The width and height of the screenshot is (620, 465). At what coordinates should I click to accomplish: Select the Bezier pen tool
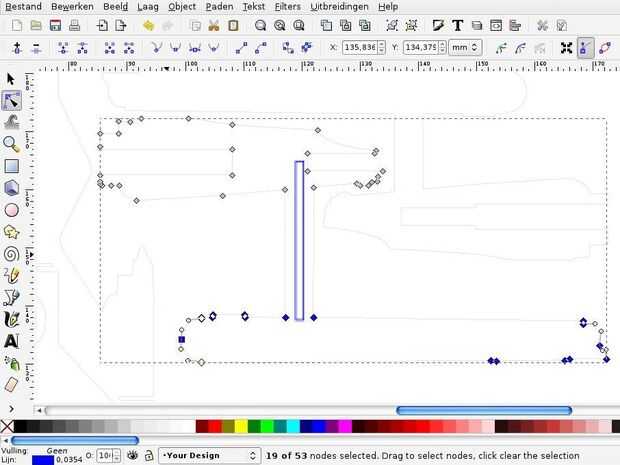[11, 297]
